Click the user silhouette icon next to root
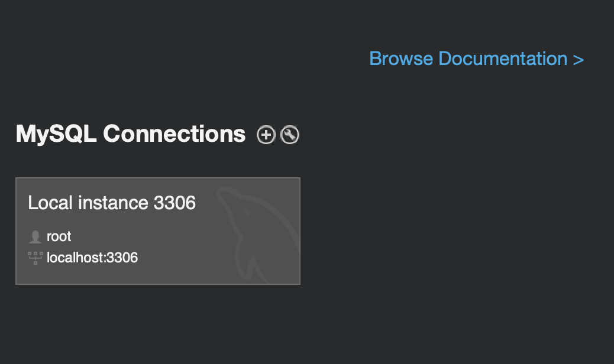Viewport: 614px width, 364px height. (x=36, y=236)
